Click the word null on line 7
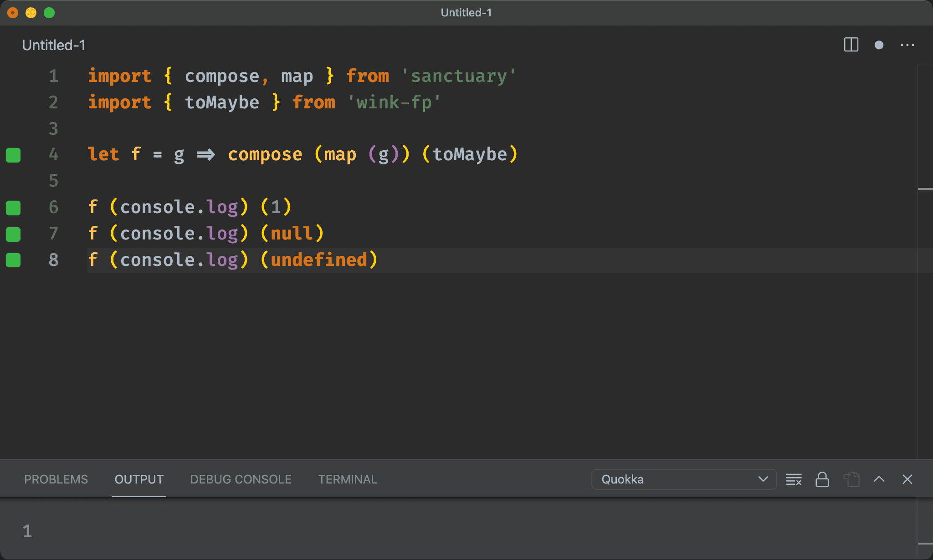 [x=292, y=234]
